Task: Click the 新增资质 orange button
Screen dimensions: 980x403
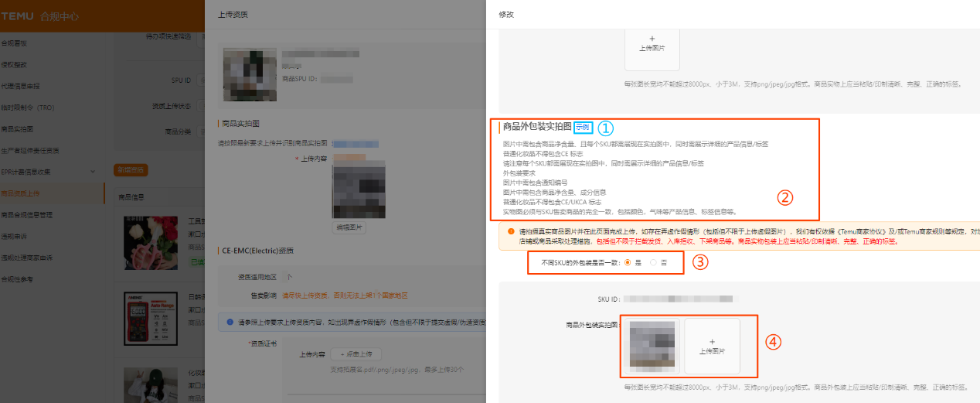Action: [x=131, y=170]
